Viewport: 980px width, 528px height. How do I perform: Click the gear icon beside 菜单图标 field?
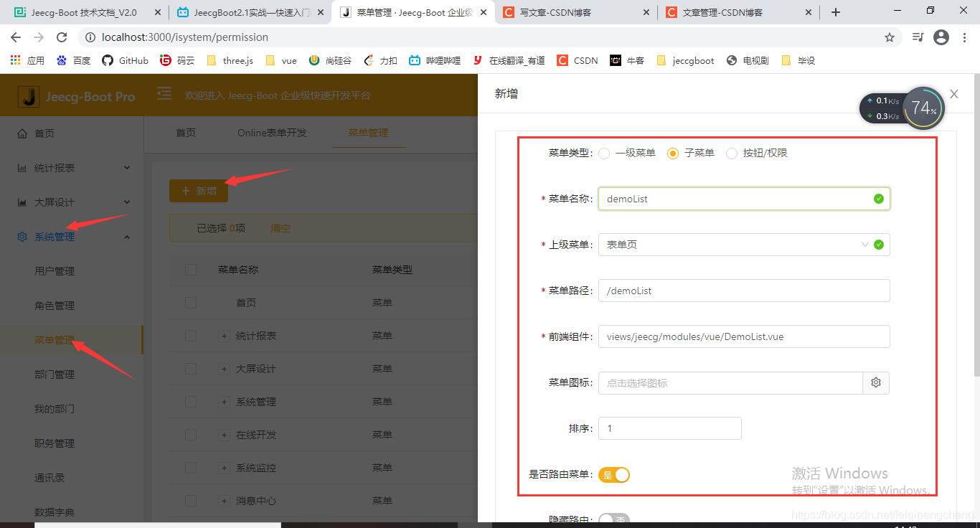[876, 383]
